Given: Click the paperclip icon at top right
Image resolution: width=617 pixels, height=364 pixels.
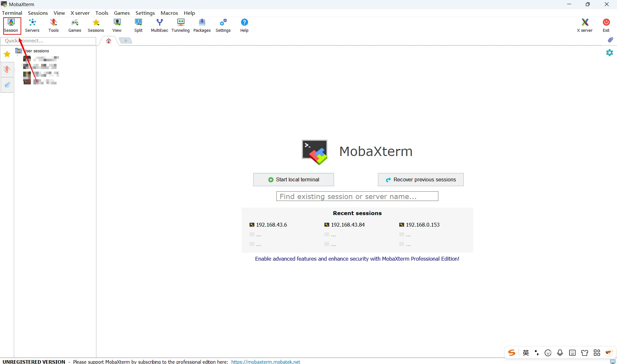Looking at the screenshot, I should [x=610, y=40].
